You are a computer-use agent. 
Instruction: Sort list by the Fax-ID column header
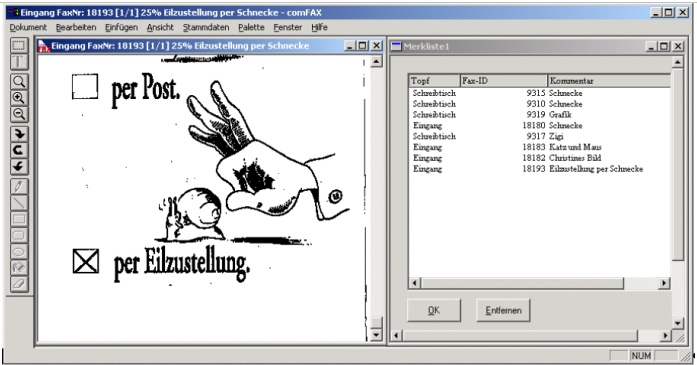point(504,80)
